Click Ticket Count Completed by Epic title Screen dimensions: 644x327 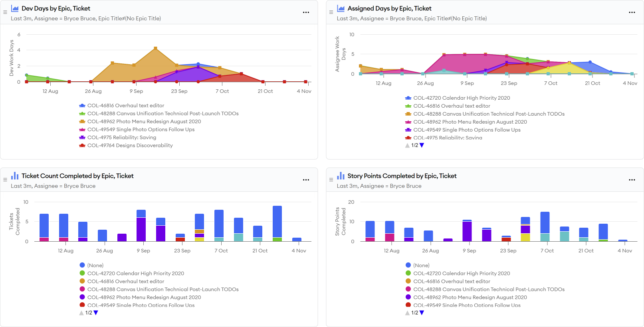point(77,176)
